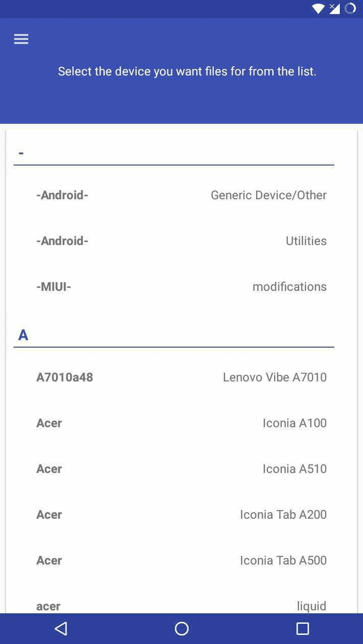This screenshot has width=363, height=644.
Task: Choose A7010a48 Lenovo Vibe A7010
Action: click(181, 377)
